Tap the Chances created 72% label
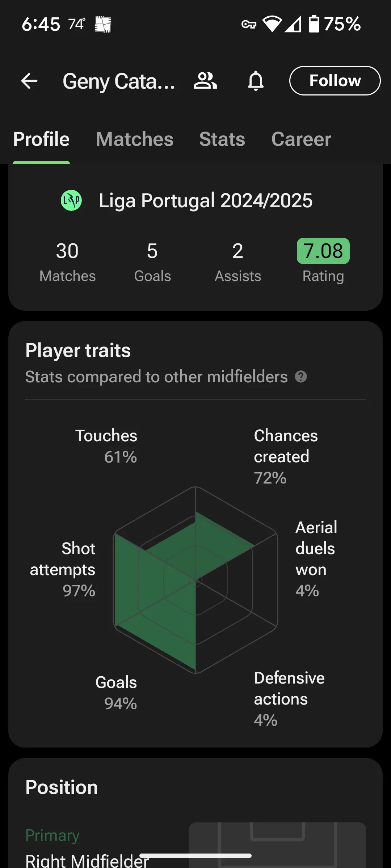 [x=286, y=456]
